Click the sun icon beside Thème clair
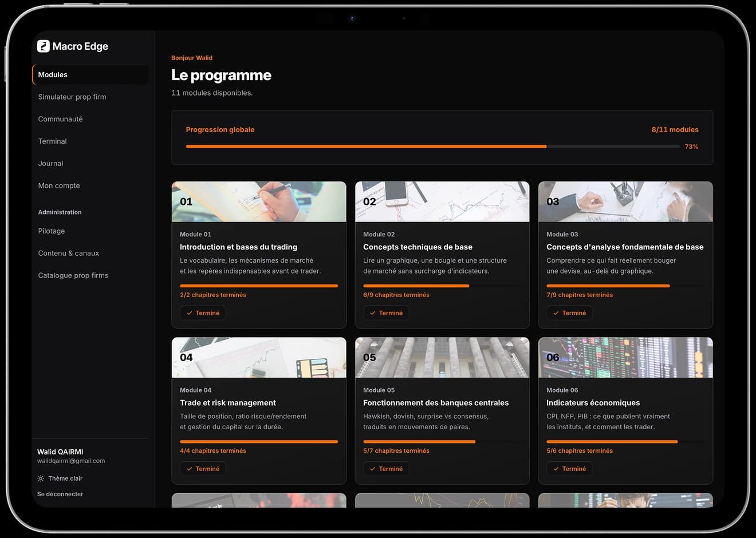The height and width of the screenshot is (538, 756). [x=41, y=478]
